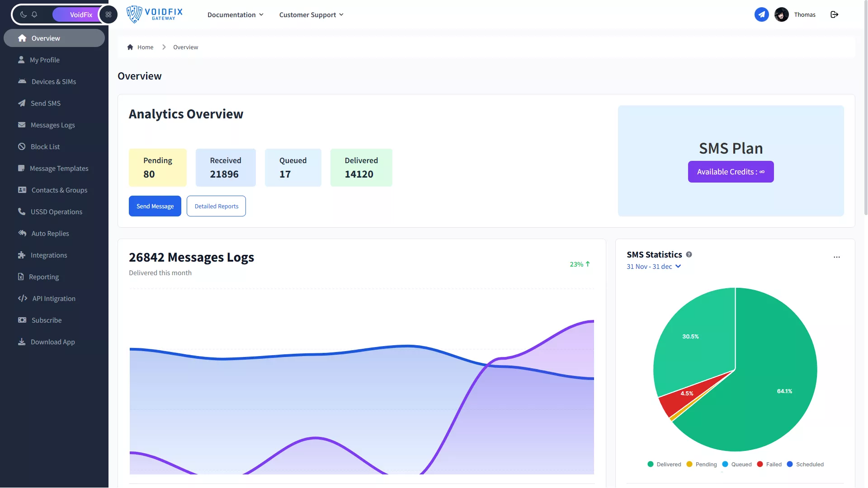This screenshot has width=868, height=488.
Task: Open the 31 Nov - 31 dec date dropdown
Action: click(x=653, y=267)
